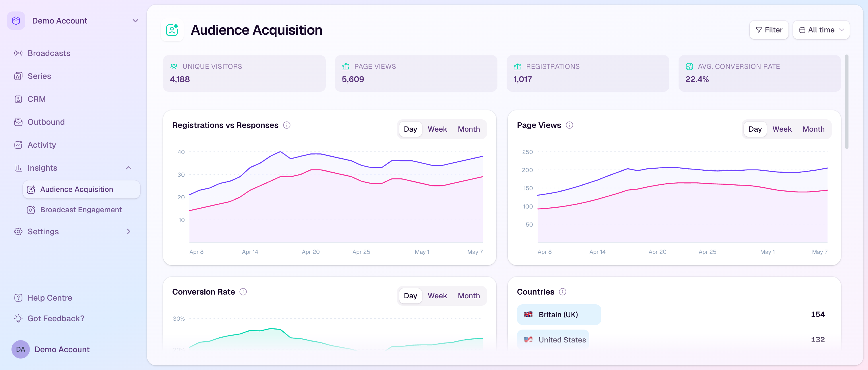Click info icon beside Registrations vs Responses
Image resolution: width=868 pixels, height=370 pixels.
(287, 125)
